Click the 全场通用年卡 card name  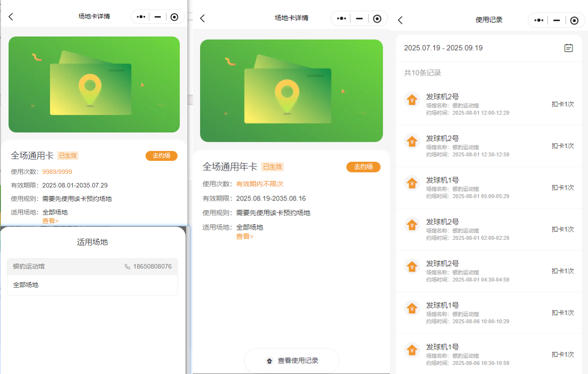tap(230, 167)
